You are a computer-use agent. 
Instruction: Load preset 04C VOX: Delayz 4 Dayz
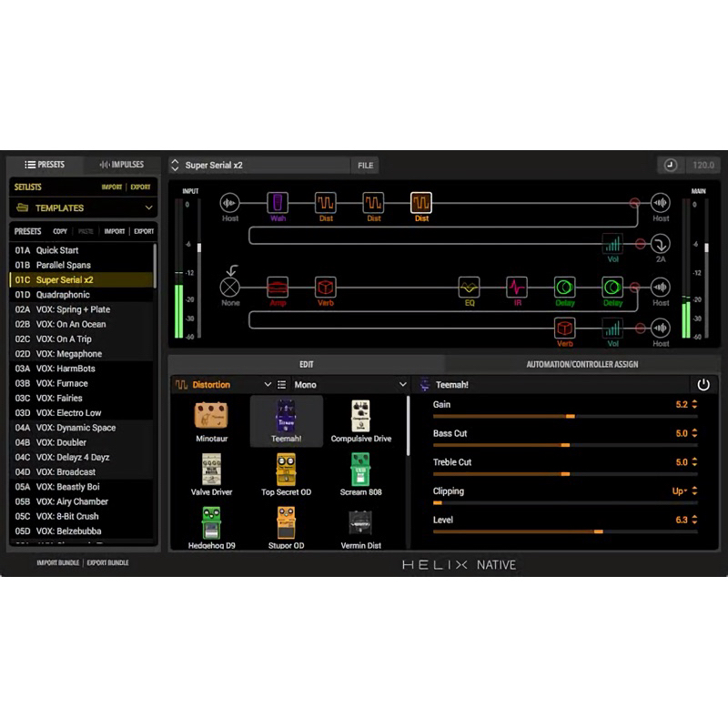pos(81,458)
